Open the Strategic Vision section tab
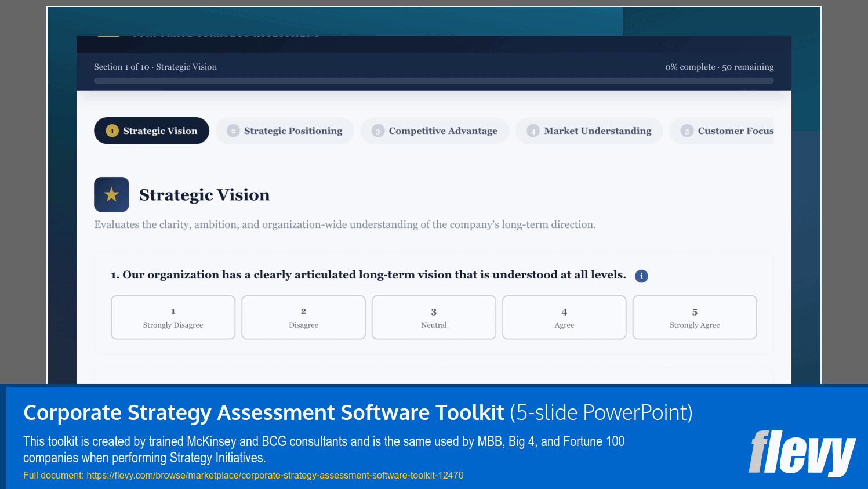The image size is (868, 489). click(151, 131)
